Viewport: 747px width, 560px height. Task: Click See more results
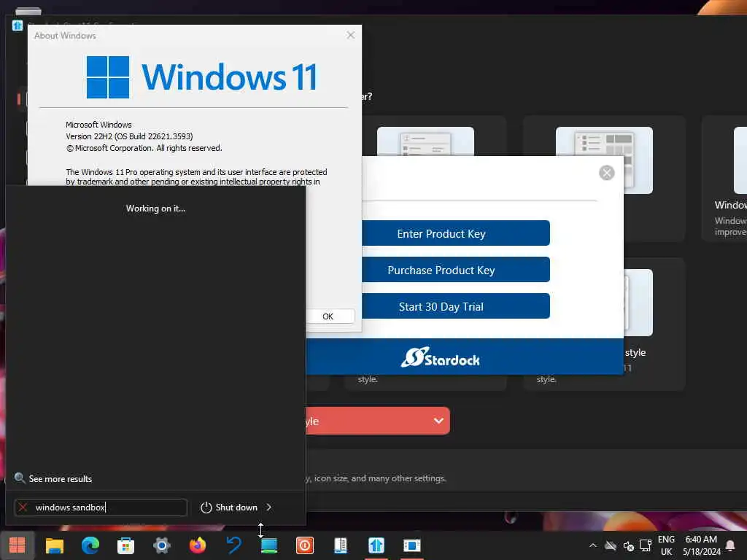click(53, 478)
